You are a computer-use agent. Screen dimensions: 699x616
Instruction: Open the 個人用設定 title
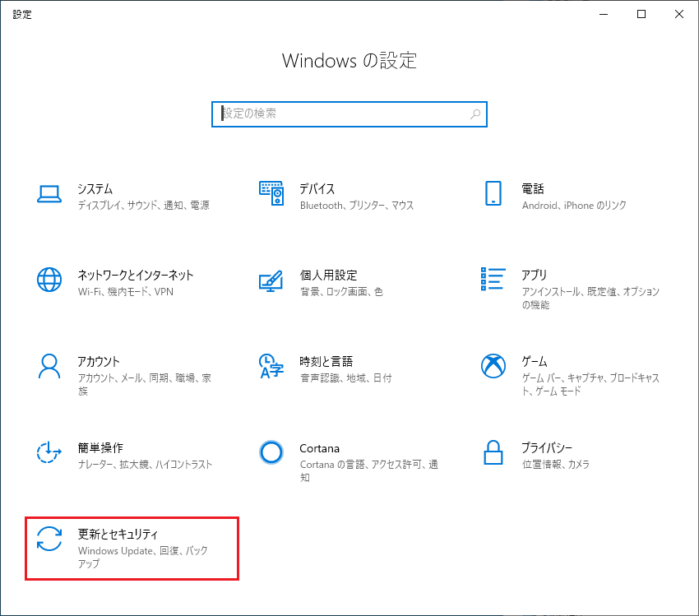329,275
